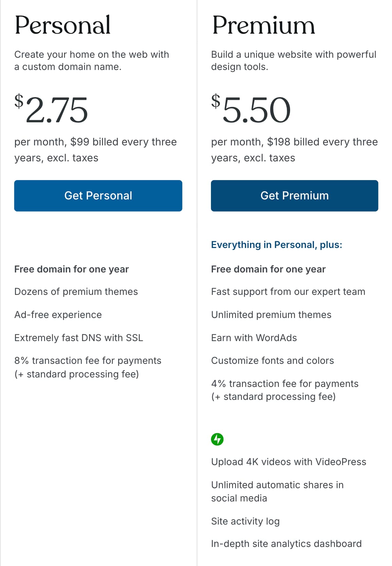Click the green Jetpack lightning icon
This screenshot has width=392, height=566.
217,439
